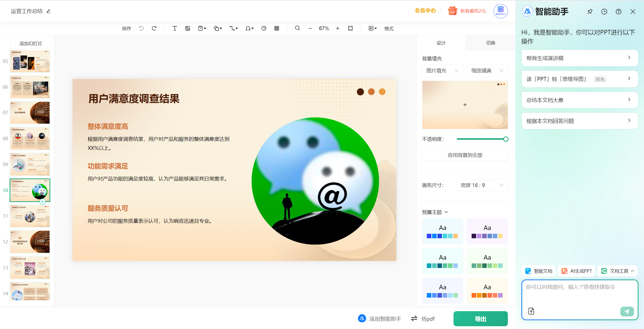Click 格式 in the toolbar
This screenshot has width=644, height=329.
389,28
